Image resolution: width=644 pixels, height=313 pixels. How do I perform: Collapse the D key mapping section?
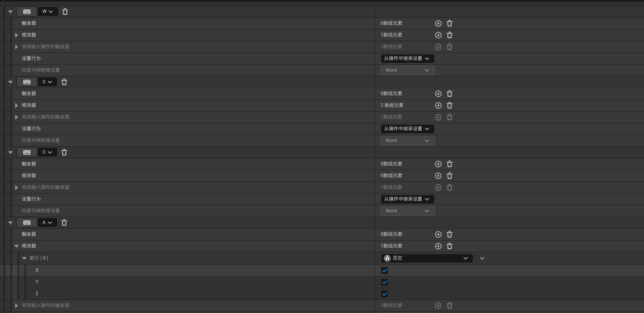tap(10, 152)
